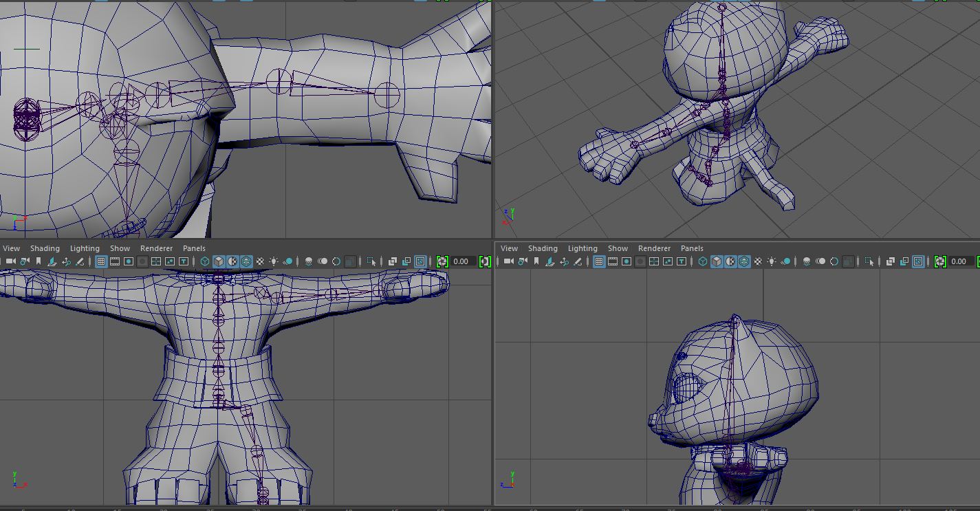The height and width of the screenshot is (511, 980).
Task: Open Lighting menu in front view panel
Action: pyautogui.click(x=85, y=248)
